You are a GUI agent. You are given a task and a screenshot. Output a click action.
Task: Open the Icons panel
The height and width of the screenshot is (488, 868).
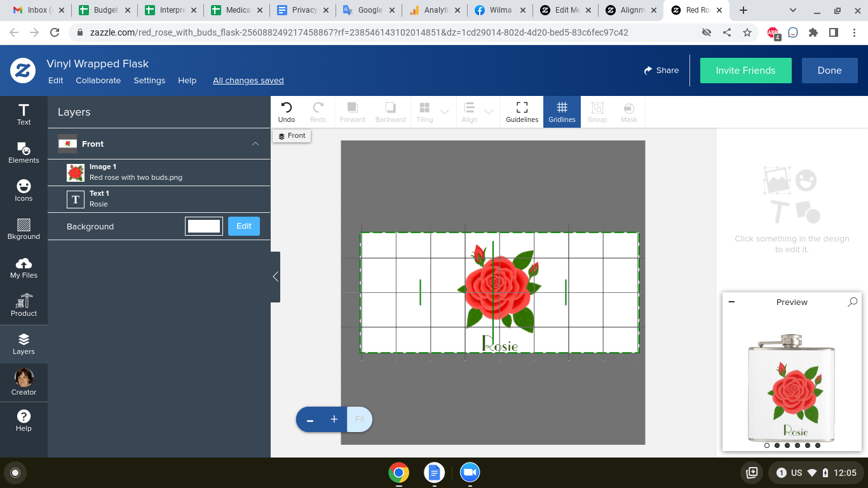24,191
